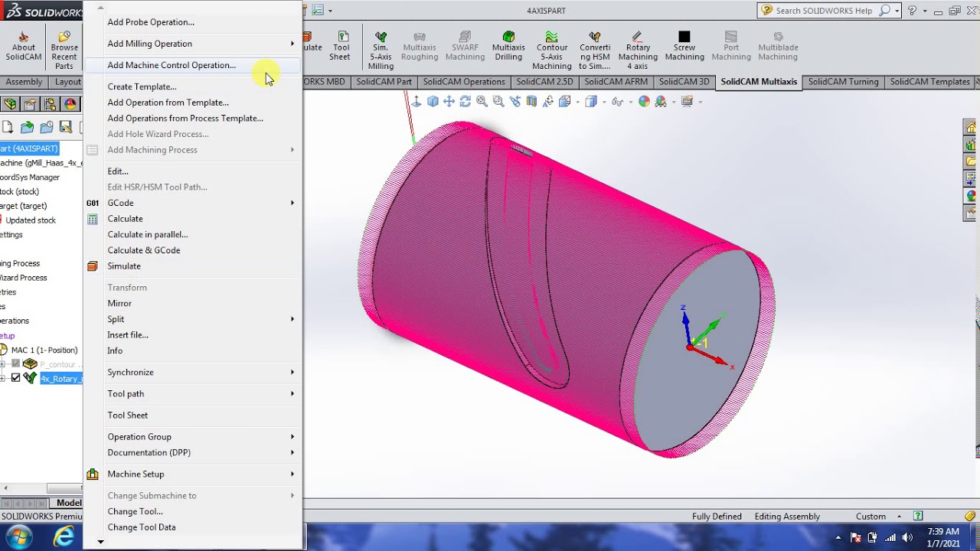
Task: Switch to SolidCAM 2.5D tab
Action: click(x=544, y=82)
